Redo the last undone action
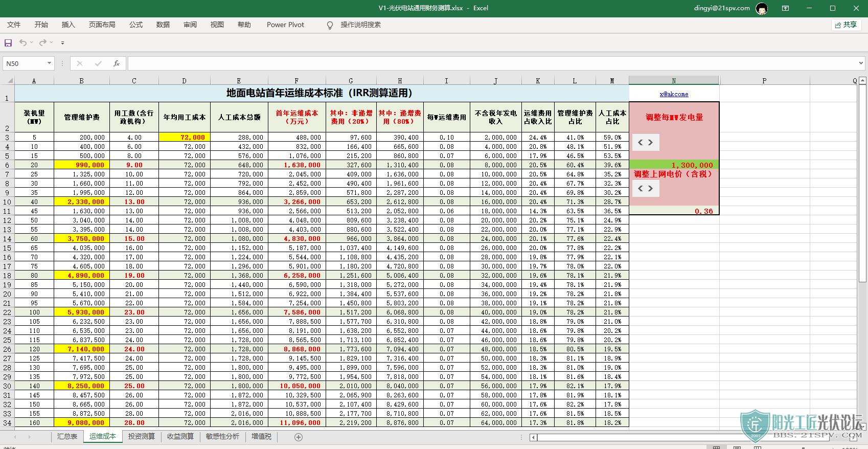868x449 pixels. click(x=43, y=42)
